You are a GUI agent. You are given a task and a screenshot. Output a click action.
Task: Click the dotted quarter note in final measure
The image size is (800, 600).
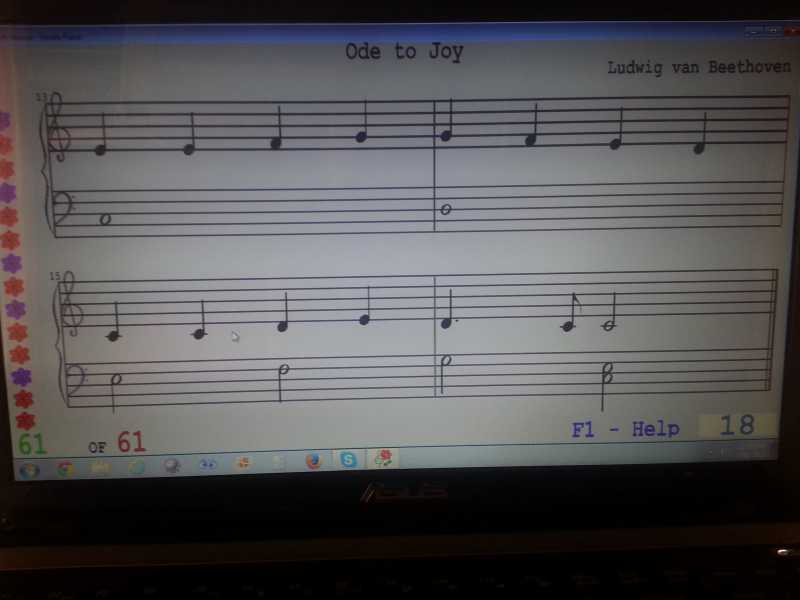click(x=447, y=311)
